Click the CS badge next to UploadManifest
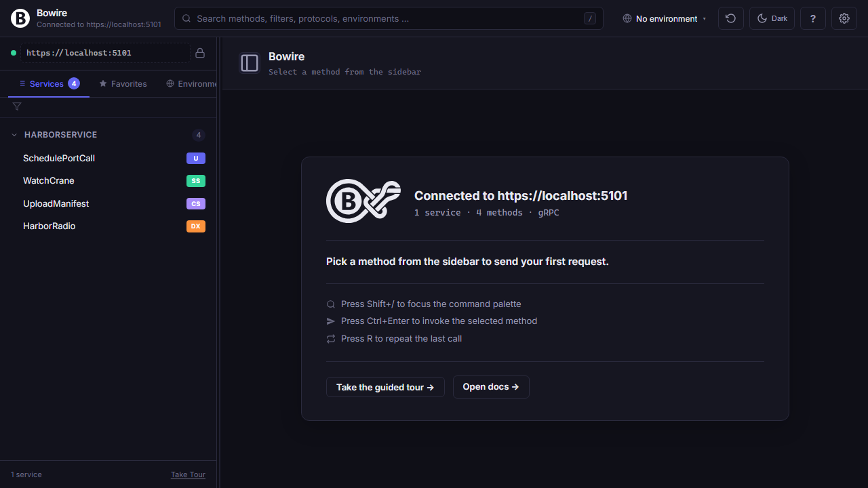This screenshot has width=868, height=488. coord(196,204)
